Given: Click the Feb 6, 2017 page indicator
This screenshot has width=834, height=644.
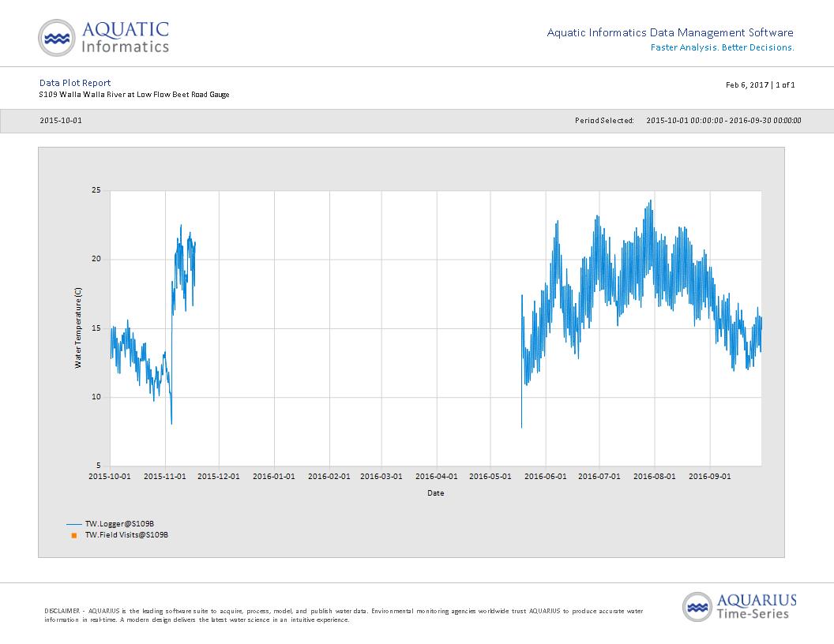Looking at the screenshot, I should 760,85.
